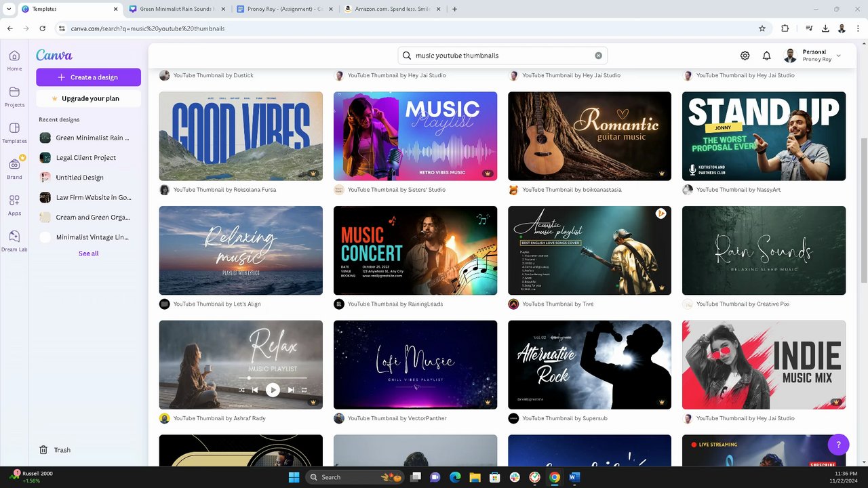
Task: Open Apps in Canva sidebar
Action: tap(14, 205)
